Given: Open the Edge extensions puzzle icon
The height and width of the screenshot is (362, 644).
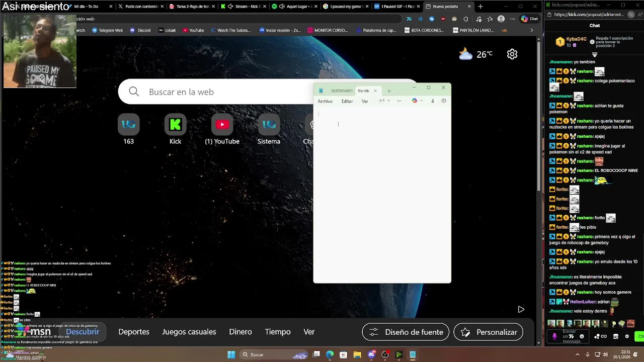Looking at the screenshot, I should (466, 19).
